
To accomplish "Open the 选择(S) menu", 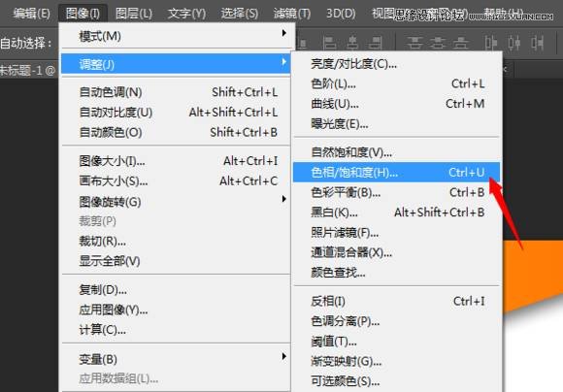I will 239,14.
